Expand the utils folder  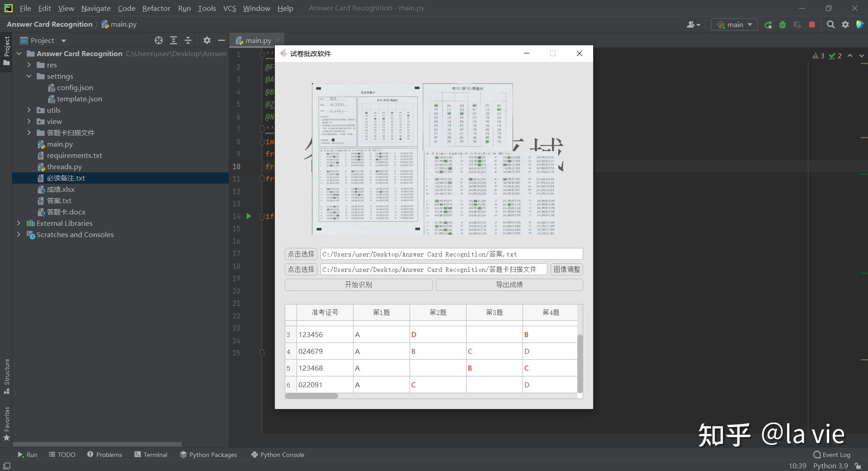(29, 110)
